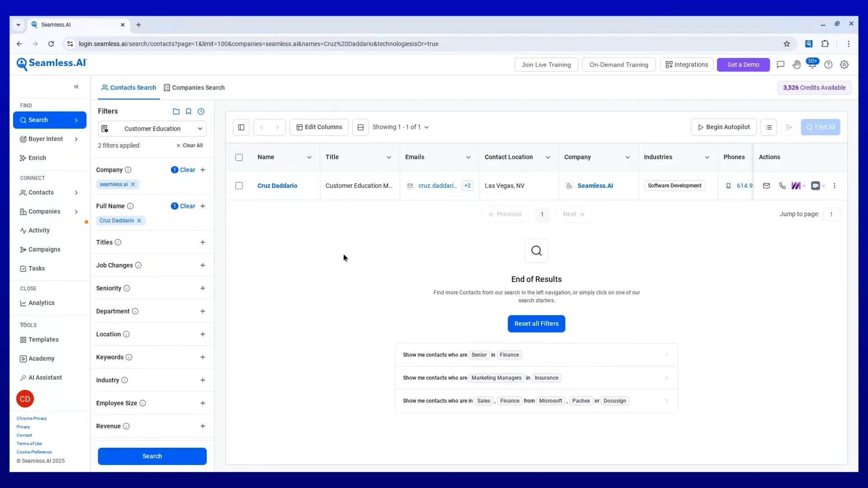This screenshot has height=488, width=868.
Task: Open the Customer Education saved filter dropdown
Action: (x=152, y=129)
